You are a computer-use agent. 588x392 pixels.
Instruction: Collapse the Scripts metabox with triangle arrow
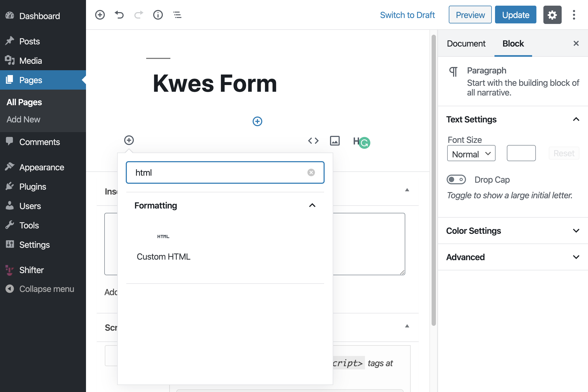tap(407, 326)
